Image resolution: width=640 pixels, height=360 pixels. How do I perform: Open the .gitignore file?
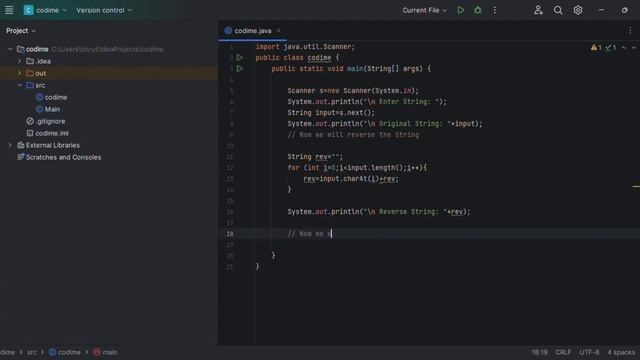click(x=50, y=121)
